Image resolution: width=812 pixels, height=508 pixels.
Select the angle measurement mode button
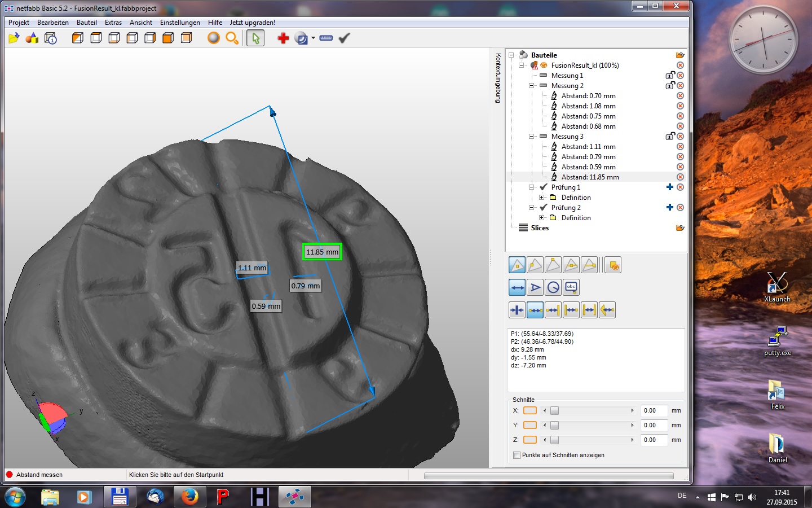point(535,287)
